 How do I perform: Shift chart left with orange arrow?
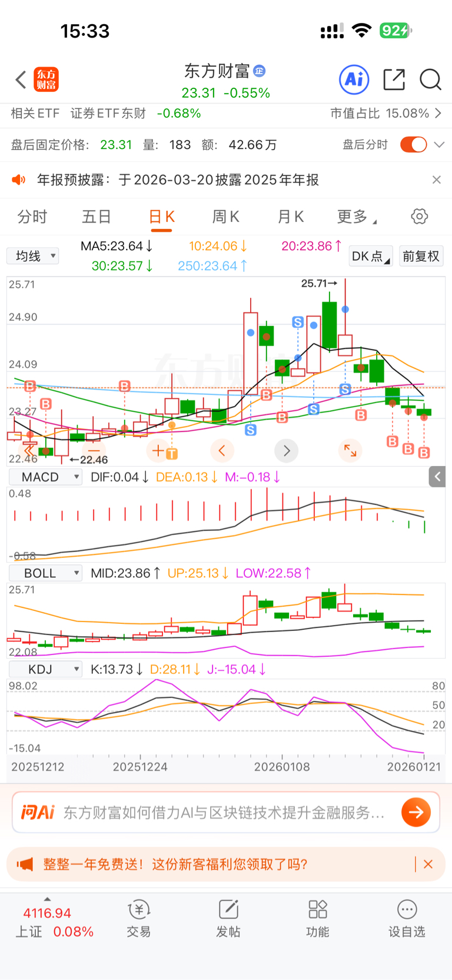(x=222, y=451)
